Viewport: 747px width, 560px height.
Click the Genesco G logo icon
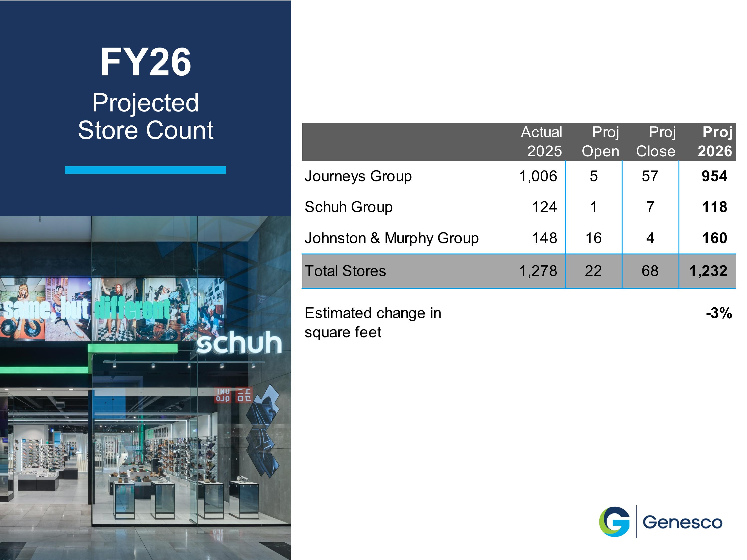point(614,521)
